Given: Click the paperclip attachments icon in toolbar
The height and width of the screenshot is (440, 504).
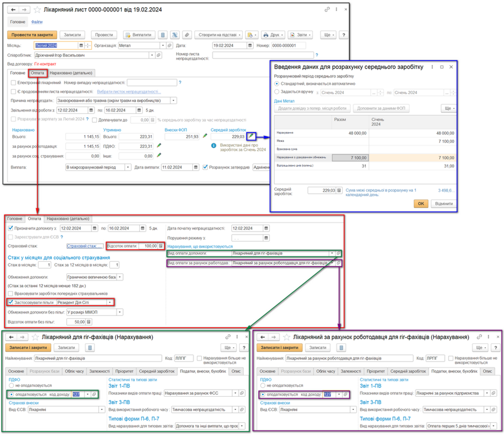Looking at the screenshot, I should click(x=187, y=35).
